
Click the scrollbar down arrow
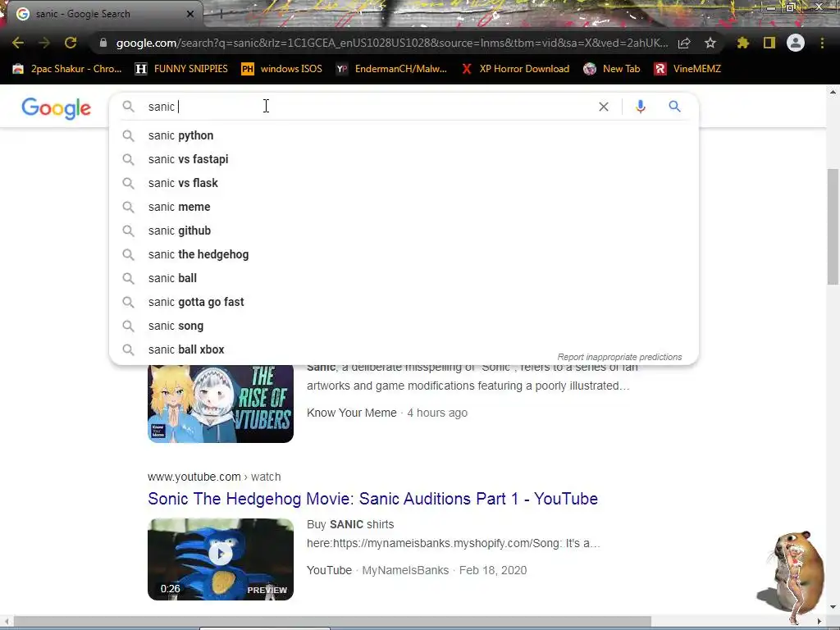click(x=833, y=608)
